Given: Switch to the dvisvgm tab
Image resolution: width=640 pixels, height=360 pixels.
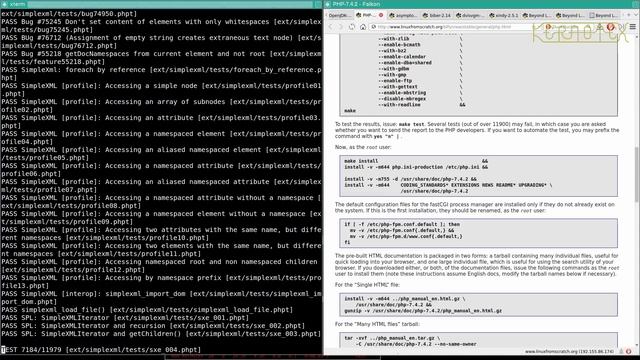Looking at the screenshot, I should [470, 15].
